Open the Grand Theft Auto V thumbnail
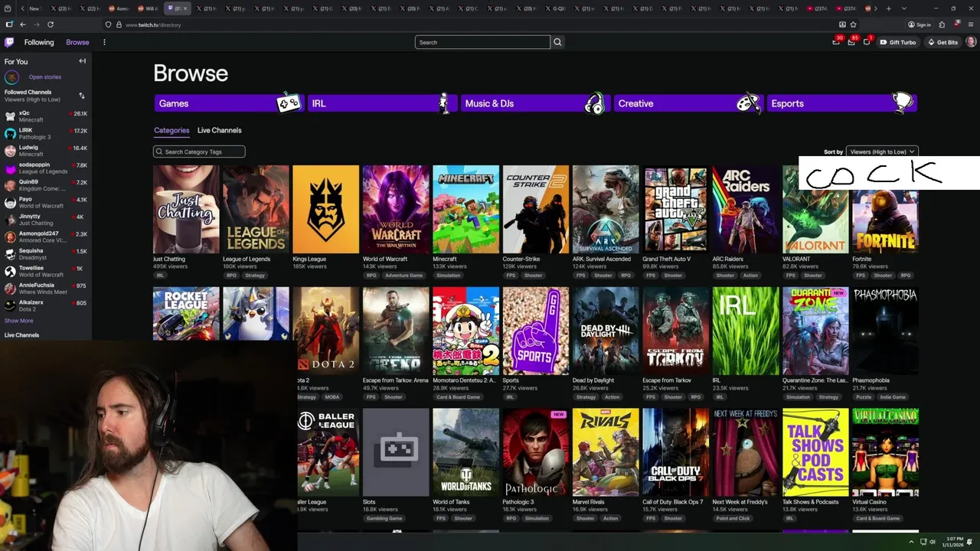 (675, 209)
